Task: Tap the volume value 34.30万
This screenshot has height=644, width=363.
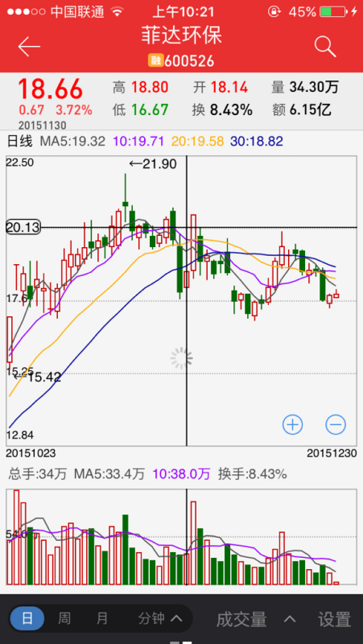Action: point(314,87)
